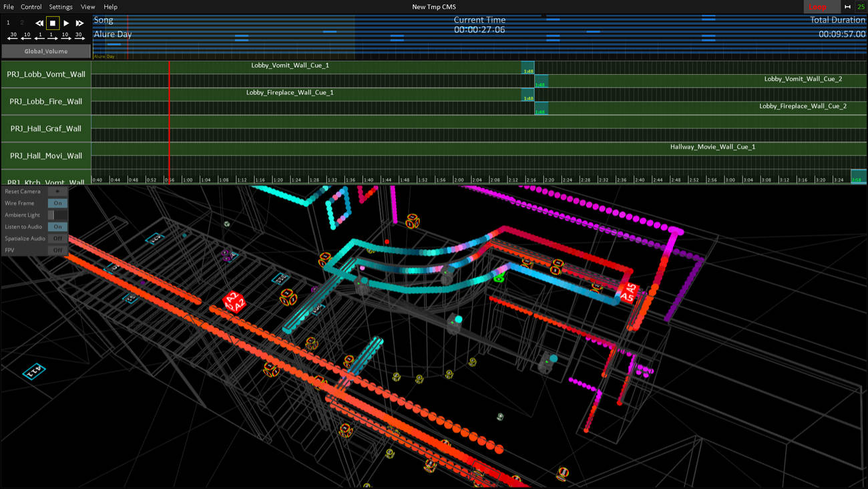The width and height of the screenshot is (868, 489).
Task: Click the Current Time 00:00:27:06 readout
Action: pos(479,30)
